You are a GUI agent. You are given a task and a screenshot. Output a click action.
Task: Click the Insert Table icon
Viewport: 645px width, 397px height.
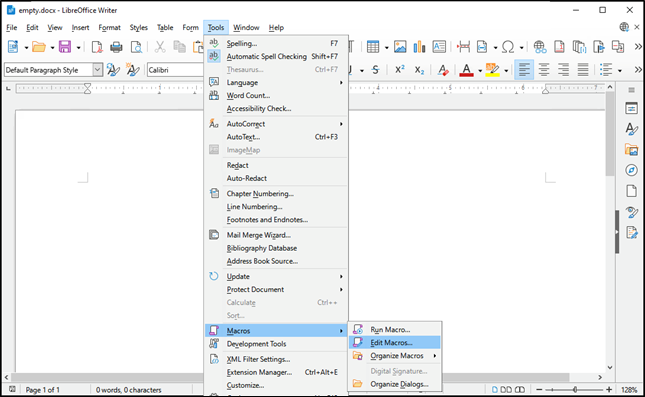pyautogui.click(x=373, y=47)
